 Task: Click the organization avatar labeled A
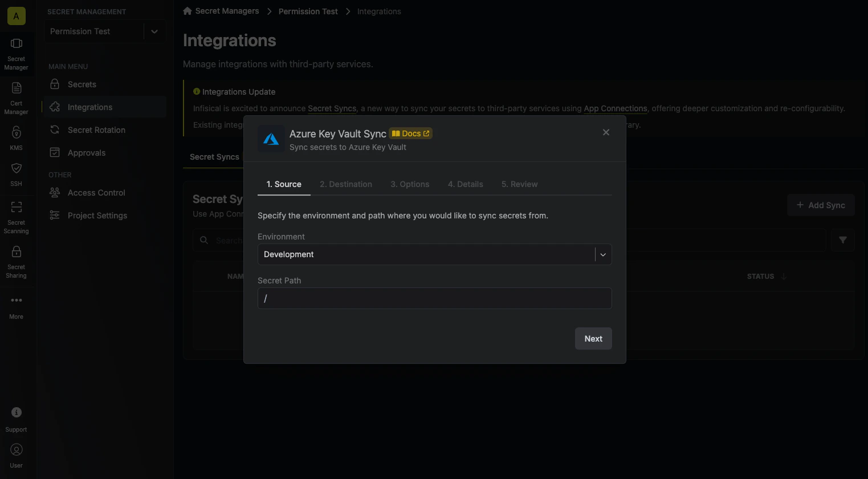(x=16, y=16)
